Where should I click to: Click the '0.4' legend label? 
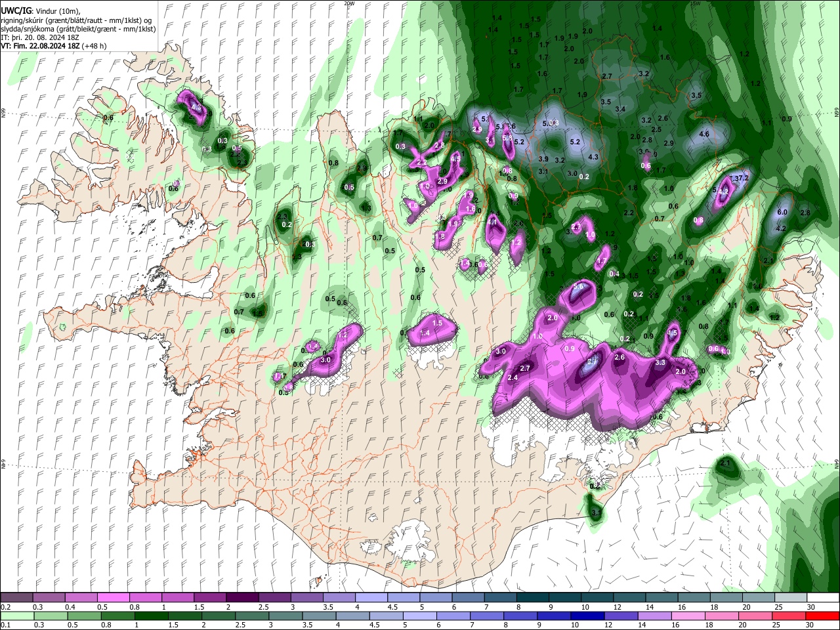[x=70, y=607]
